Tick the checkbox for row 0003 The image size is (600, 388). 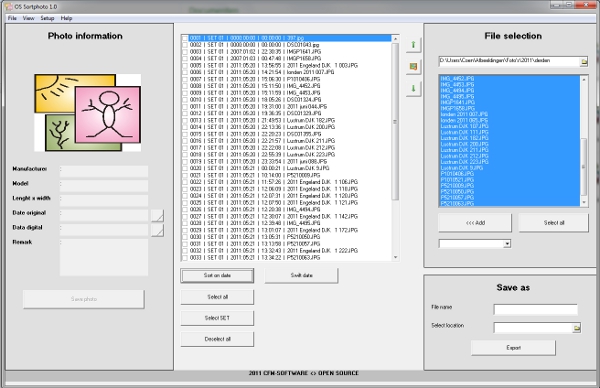[185, 52]
